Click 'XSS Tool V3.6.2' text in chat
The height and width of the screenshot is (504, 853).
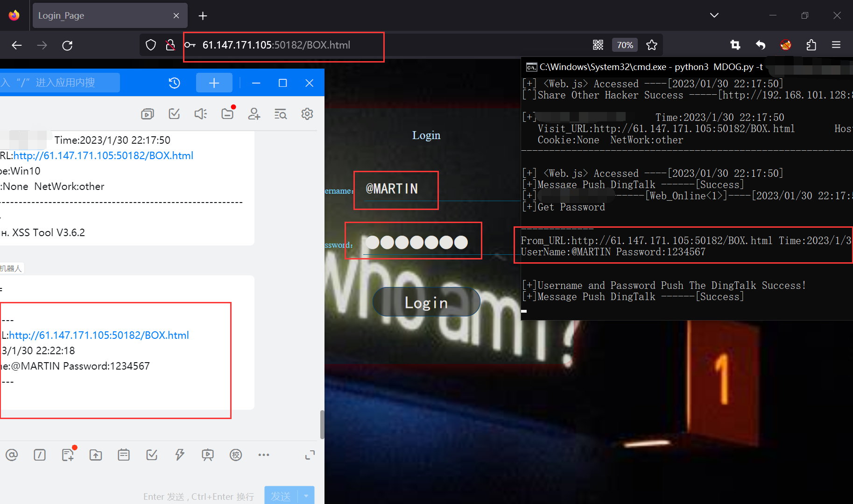(49, 232)
